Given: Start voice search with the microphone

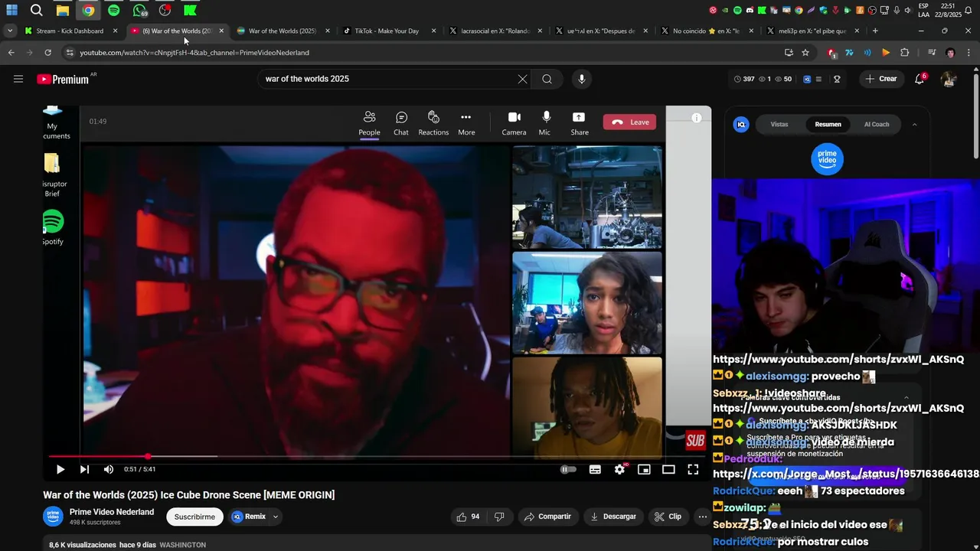Looking at the screenshot, I should tap(582, 79).
